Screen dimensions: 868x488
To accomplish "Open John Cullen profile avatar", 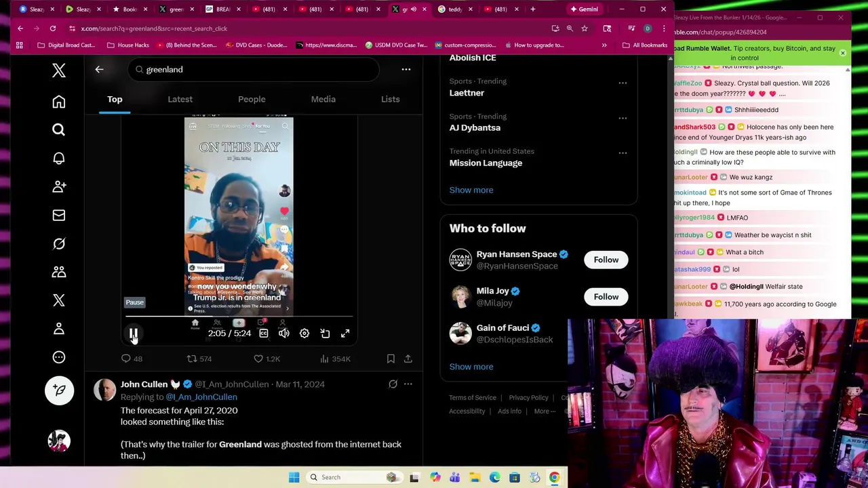I will (105, 390).
